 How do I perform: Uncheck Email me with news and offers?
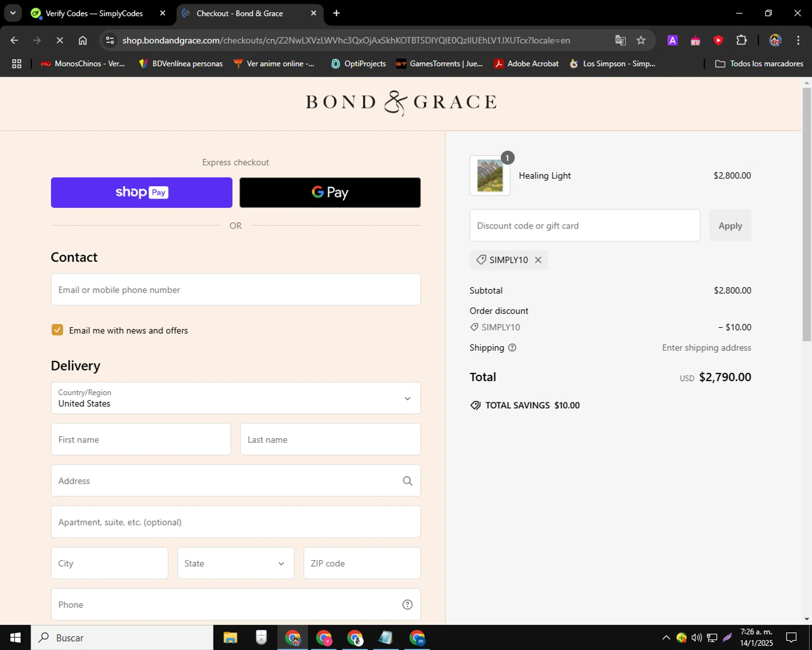click(57, 330)
